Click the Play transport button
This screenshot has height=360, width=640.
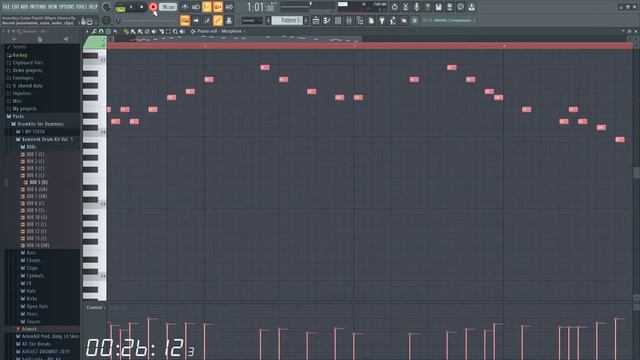tap(131, 7)
